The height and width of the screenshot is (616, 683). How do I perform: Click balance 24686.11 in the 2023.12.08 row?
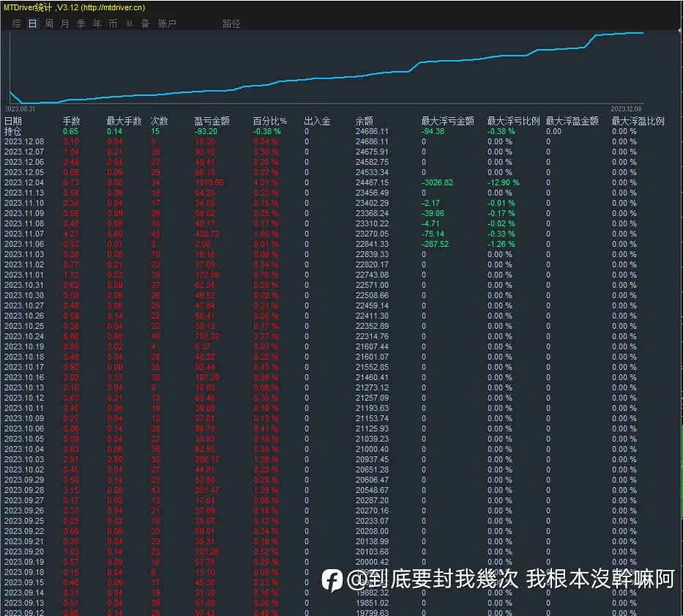(372, 141)
